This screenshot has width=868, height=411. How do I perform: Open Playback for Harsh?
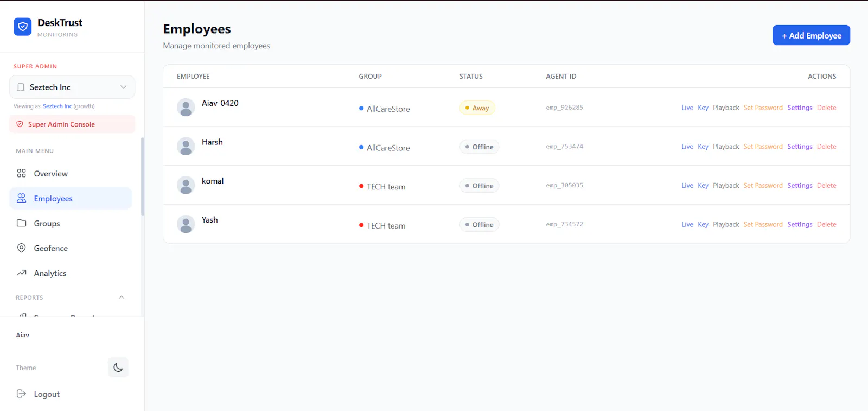tap(726, 147)
